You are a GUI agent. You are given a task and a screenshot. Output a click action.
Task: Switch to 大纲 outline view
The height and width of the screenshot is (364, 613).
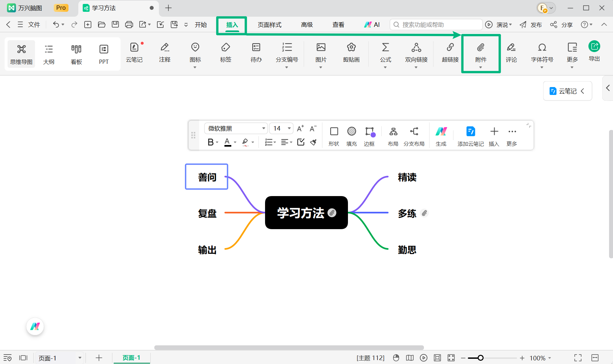[x=49, y=54]
